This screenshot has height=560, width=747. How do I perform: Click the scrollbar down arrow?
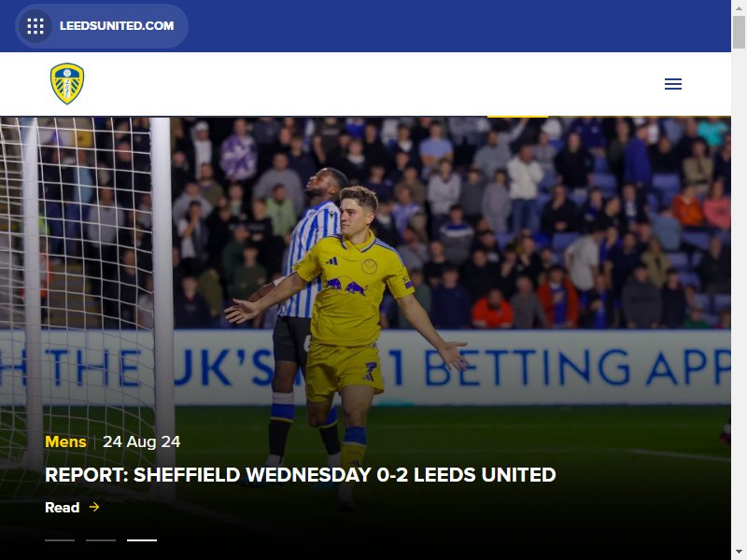point(739,553)
